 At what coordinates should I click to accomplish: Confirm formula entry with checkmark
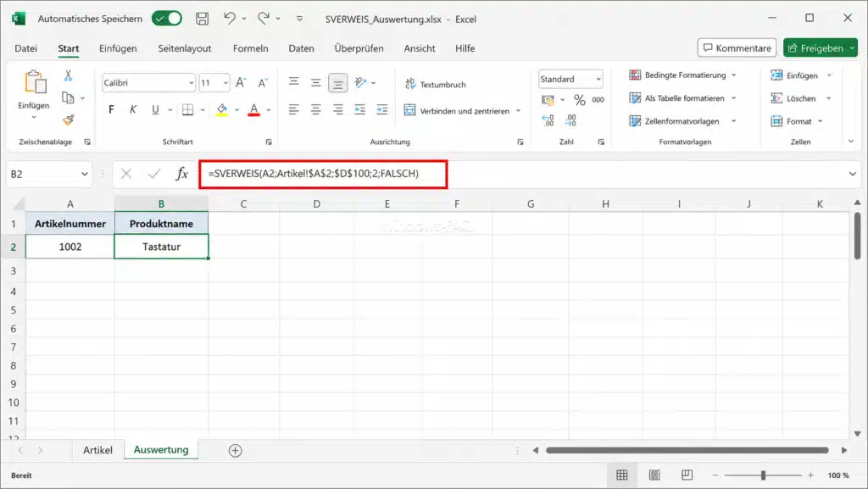click(154, 174)
